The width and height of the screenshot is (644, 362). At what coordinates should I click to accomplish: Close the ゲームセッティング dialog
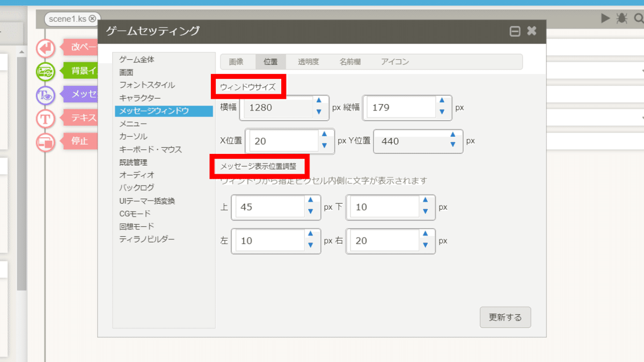click(531, 31)
